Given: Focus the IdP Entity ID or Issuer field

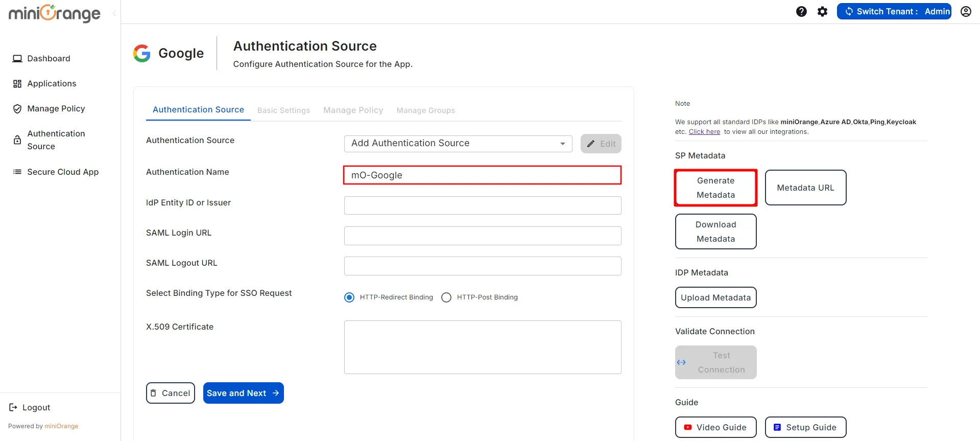Looking at the screenshot, I should pyautogui.click(x=482, y=205).
